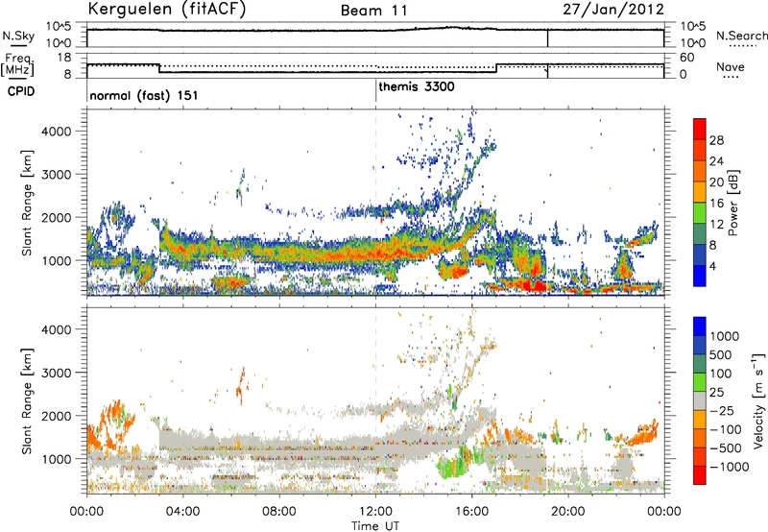Click the '1000' tick of the power panel

coord(57,260)
